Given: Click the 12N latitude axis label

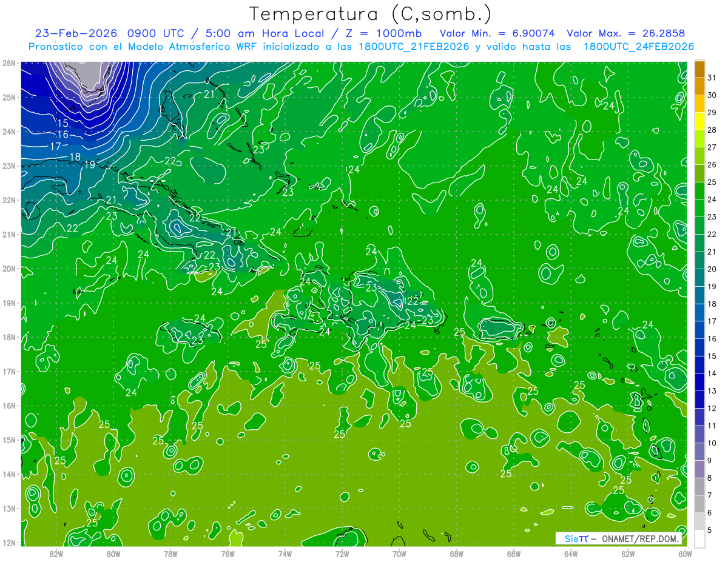Looking at the screenshot, I should (x=8, y=543).
